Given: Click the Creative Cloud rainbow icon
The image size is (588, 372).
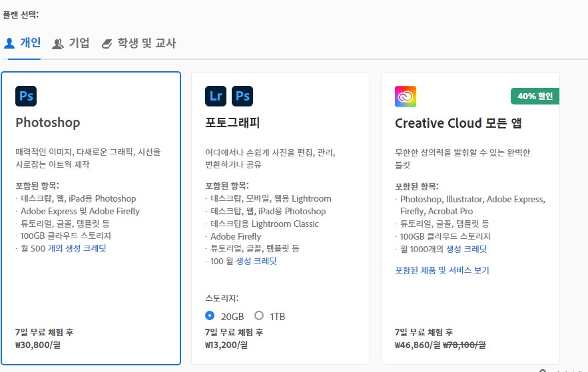Looking at the screenshot, I should 406,96.
